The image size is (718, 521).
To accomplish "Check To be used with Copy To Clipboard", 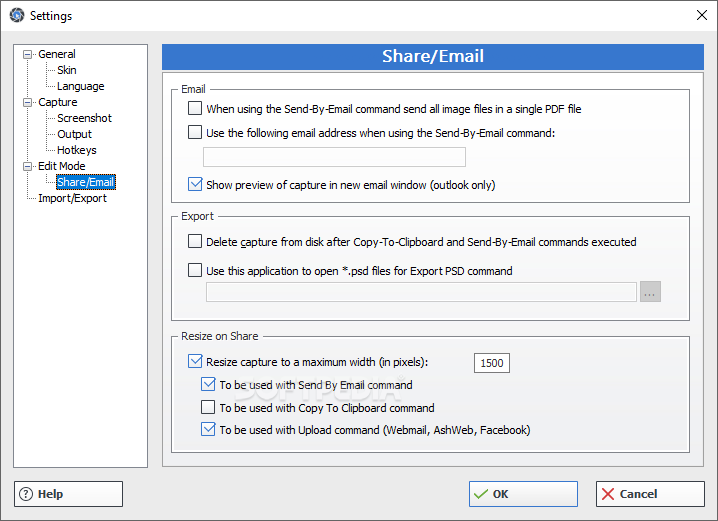I will (208, 408).
